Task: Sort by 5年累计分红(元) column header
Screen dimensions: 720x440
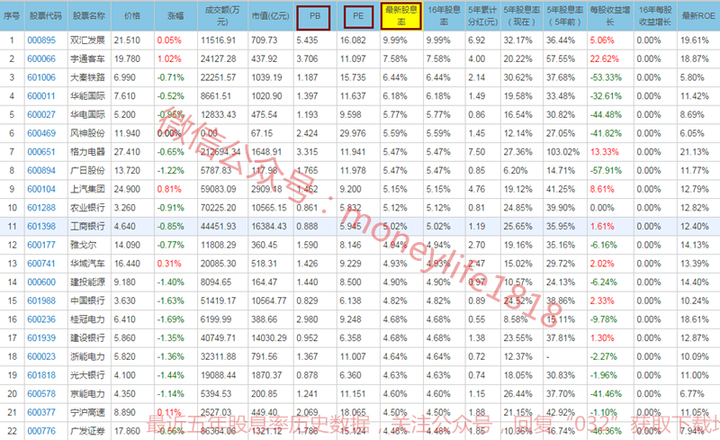Action: pos(483,16)
